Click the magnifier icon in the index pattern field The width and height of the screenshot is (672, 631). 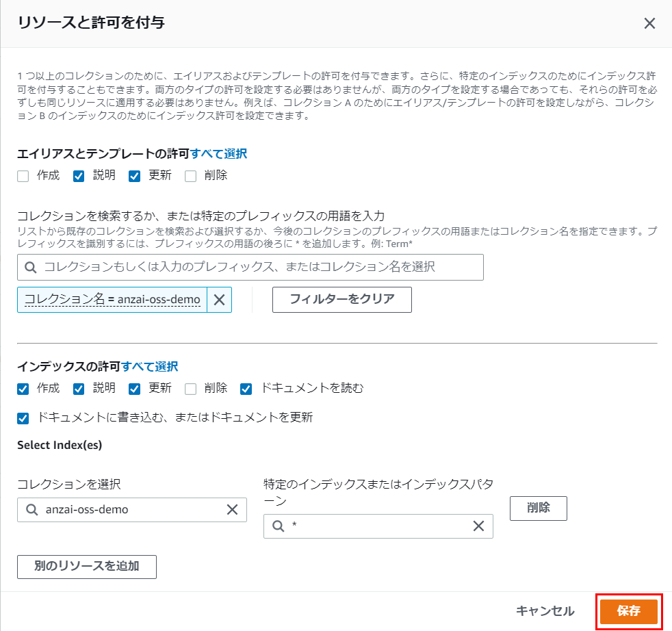pos(278,526)
